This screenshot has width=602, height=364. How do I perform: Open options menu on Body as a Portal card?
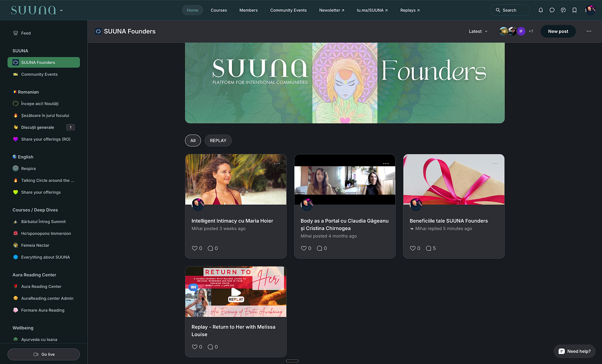(x=386, y=164)
